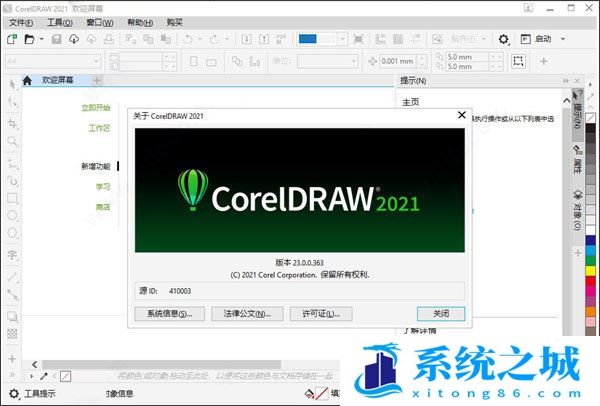Click the 系统信息 button

coord(170,314)
